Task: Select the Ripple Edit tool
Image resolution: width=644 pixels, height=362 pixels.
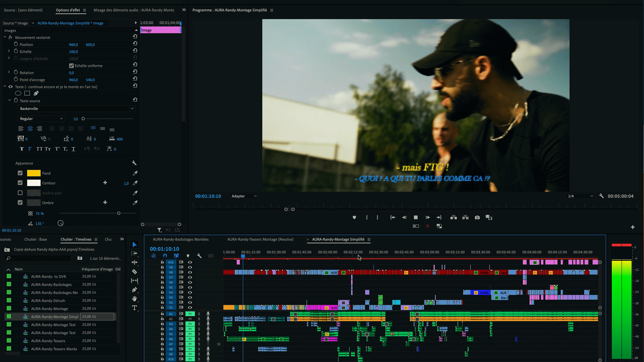Action: pyautogui.click(x=135, y=262)
